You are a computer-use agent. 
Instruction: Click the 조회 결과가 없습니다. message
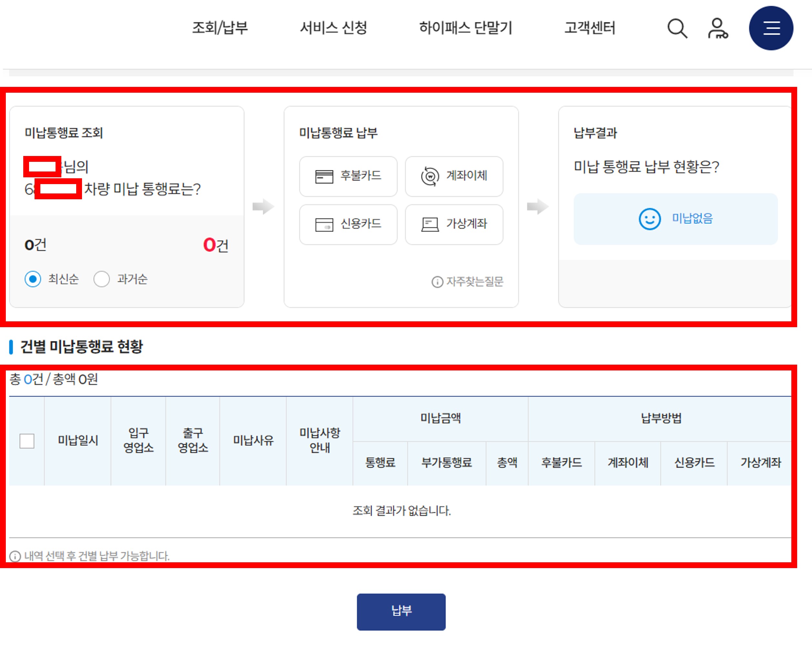point(401,511)
